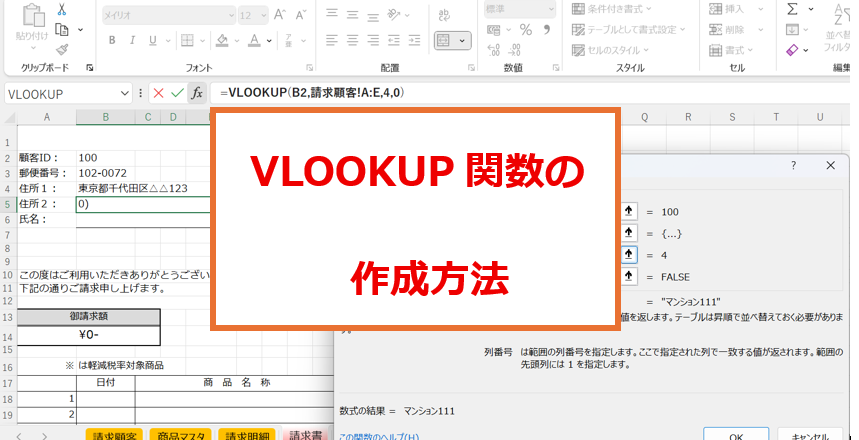Cancel formula entry with the red X

pyautogui.click(x=158, y=93)
